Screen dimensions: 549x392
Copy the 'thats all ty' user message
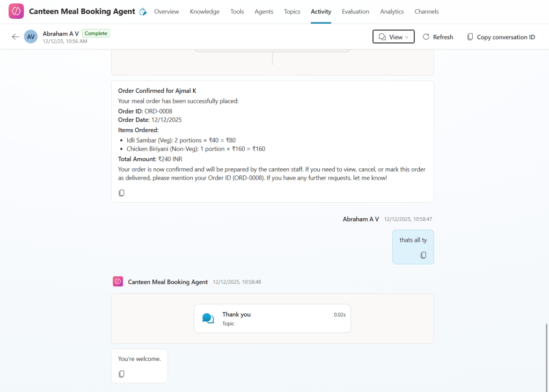[423, 255]
